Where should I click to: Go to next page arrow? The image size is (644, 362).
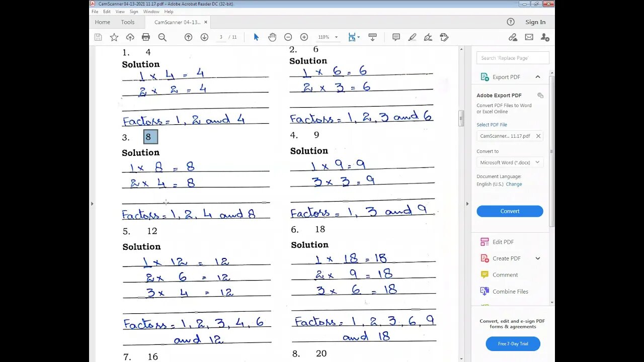[204, 37]
